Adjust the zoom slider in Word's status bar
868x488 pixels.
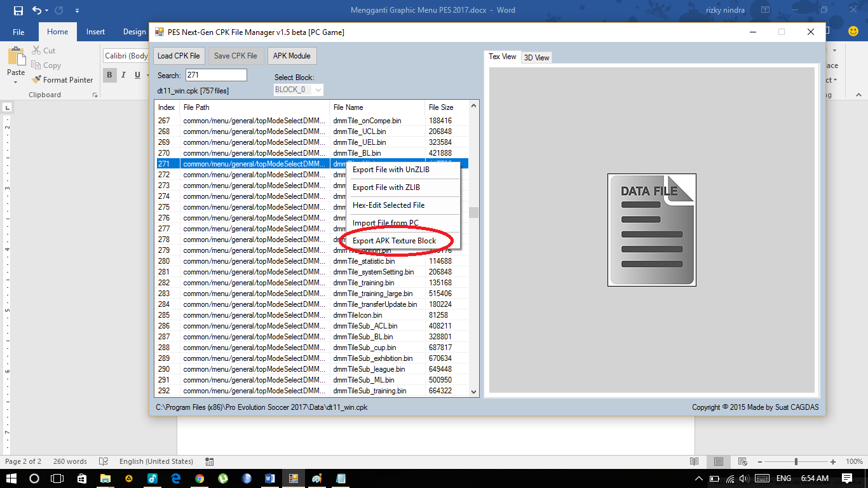click(x=796, y=461)
